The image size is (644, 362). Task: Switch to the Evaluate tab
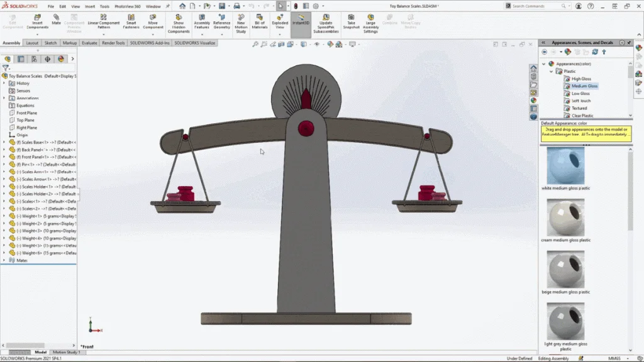click(89, 43)
